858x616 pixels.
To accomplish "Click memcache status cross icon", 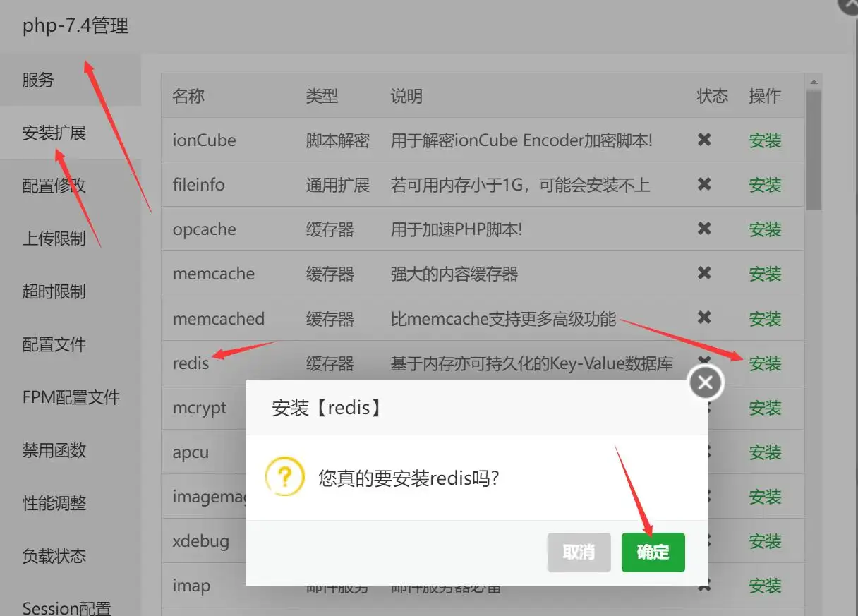I will (x=704, y=273).
